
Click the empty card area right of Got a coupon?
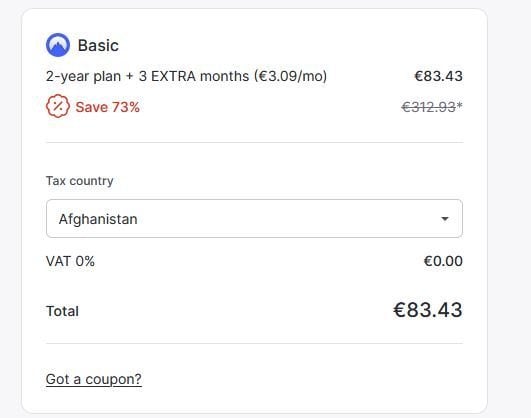coord(302,379)
